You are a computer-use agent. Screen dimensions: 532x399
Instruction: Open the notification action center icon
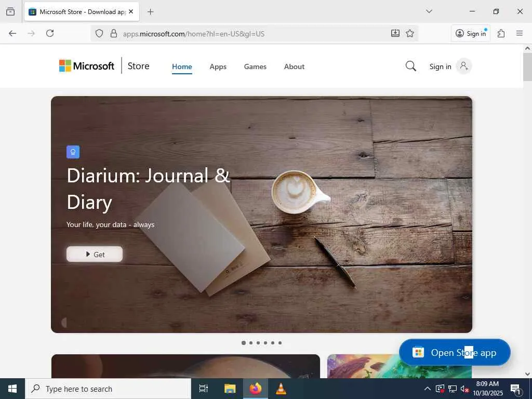tap(516, 389)
